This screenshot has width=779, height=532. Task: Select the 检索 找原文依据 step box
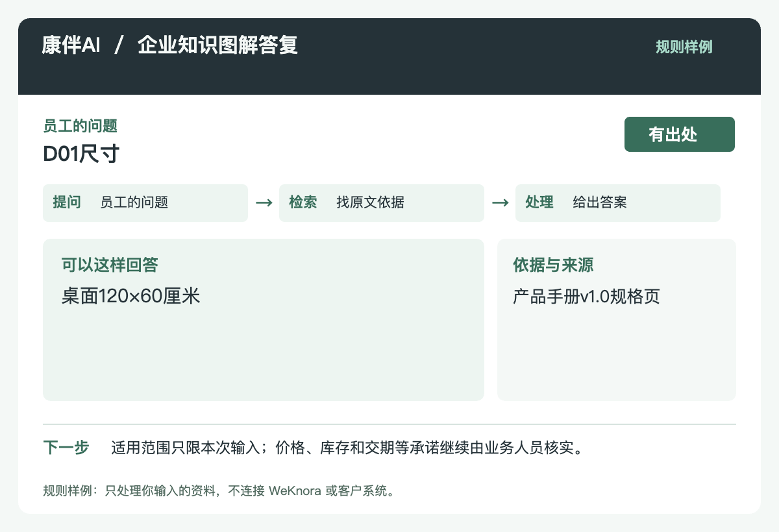coord(382,202)
